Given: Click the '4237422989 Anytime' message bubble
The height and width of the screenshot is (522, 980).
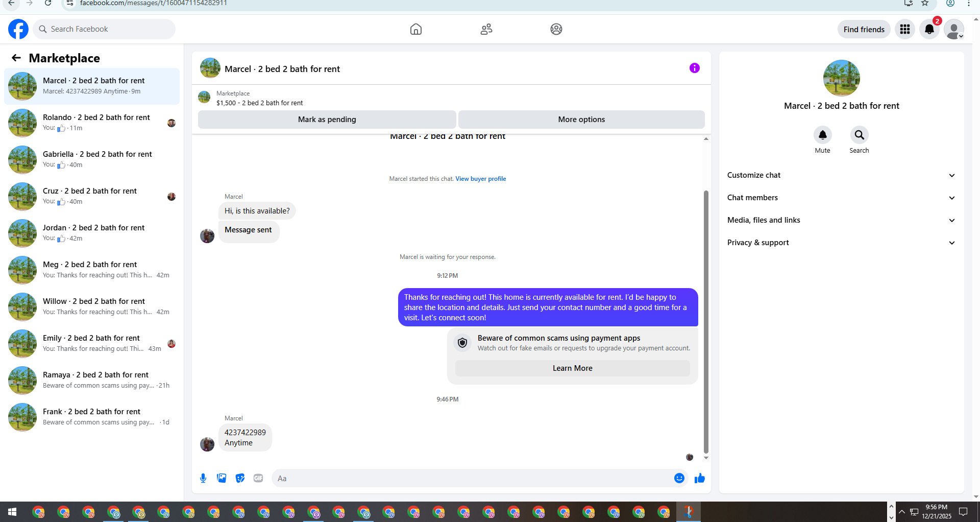Looking at the screenshot, I should (x=245, y=438).
